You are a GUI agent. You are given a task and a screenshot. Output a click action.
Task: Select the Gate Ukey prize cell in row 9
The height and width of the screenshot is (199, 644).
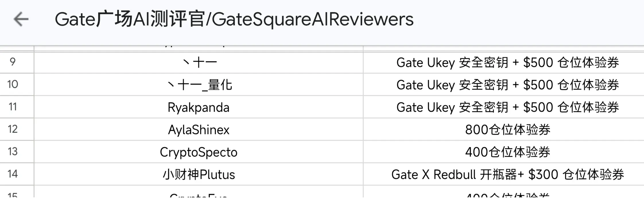(504, 62)
